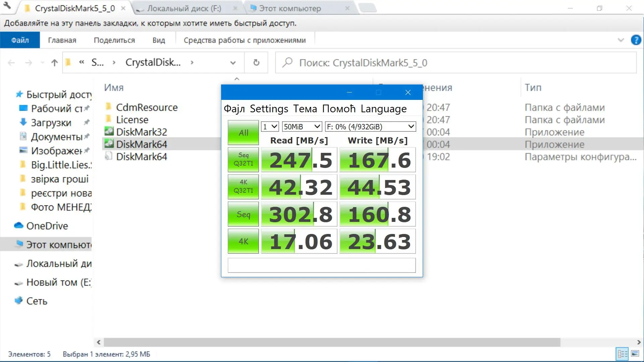Open the F: drive selection dropdown

pos(370,127)
